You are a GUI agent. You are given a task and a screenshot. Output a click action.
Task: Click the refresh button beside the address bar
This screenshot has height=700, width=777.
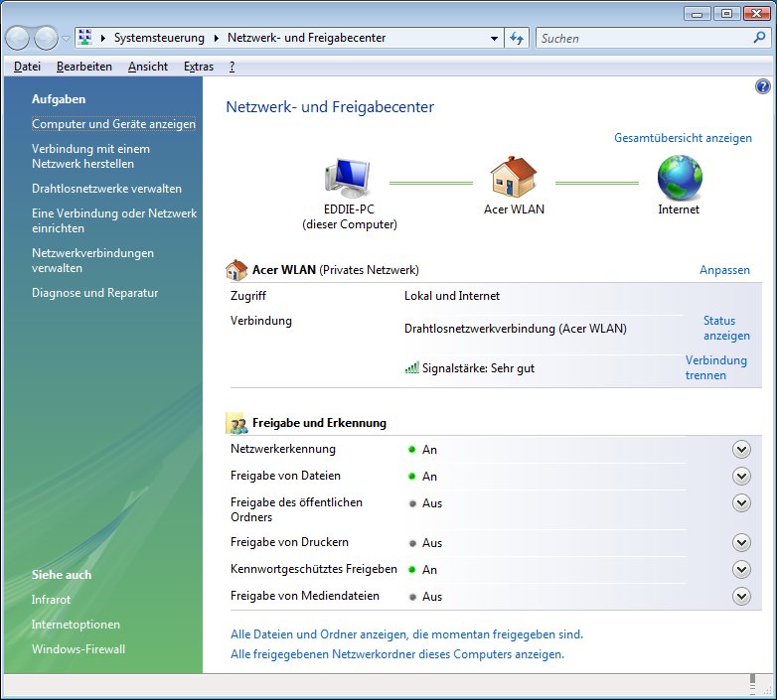click(x=517, y=39)
